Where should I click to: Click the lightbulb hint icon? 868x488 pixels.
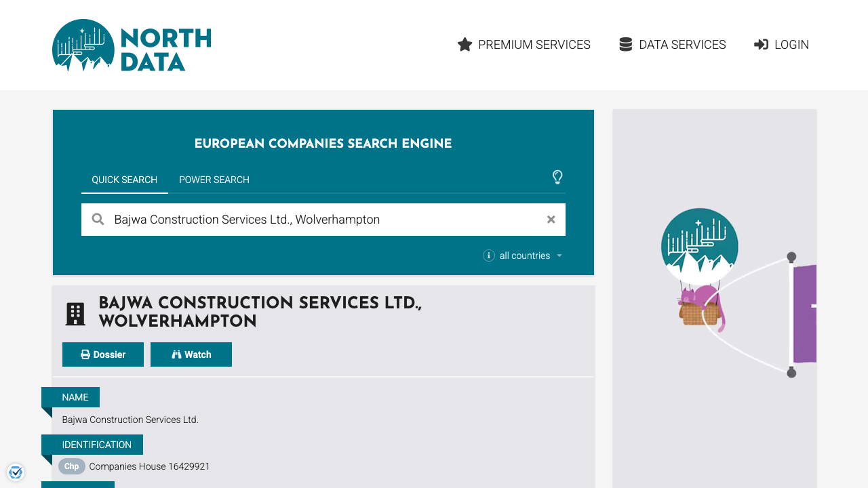[x=557, y=178]
